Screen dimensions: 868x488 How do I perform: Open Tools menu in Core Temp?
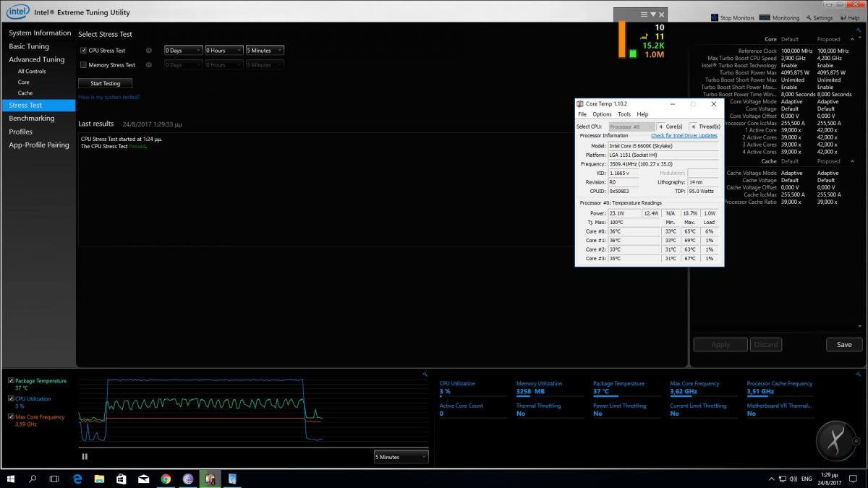[x=624, y=114]
